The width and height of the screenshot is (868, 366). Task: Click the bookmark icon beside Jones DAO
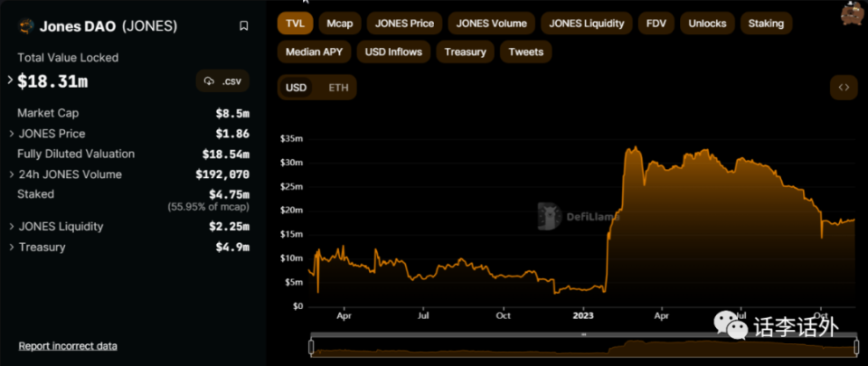pyautogui.click(x=243, y=26)
